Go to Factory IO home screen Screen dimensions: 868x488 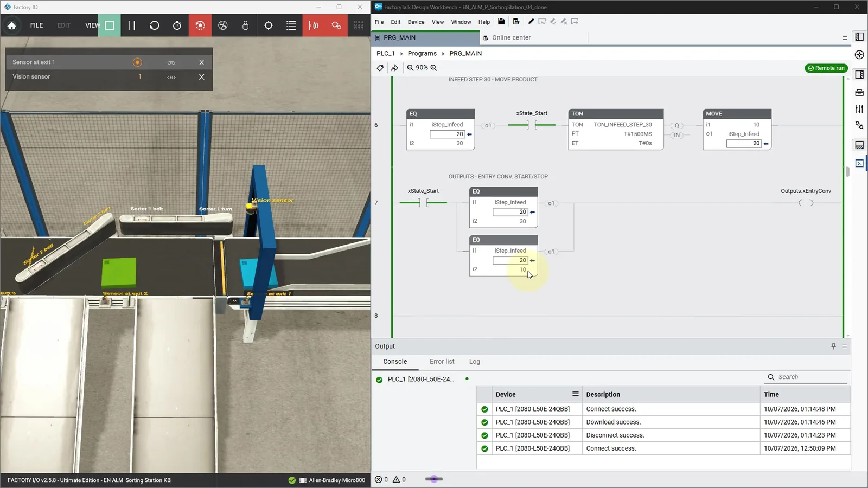(x=11, y=25)
